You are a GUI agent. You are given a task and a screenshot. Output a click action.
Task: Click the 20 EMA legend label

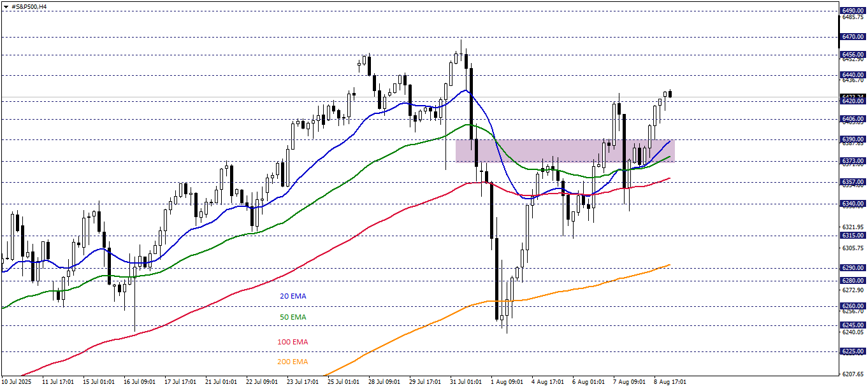(293, 296)
